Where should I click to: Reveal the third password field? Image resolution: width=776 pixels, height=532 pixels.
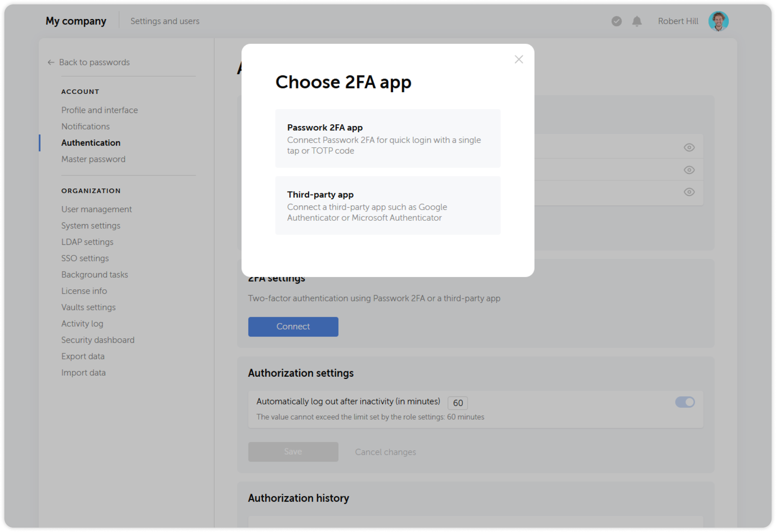tap(689, 192)
